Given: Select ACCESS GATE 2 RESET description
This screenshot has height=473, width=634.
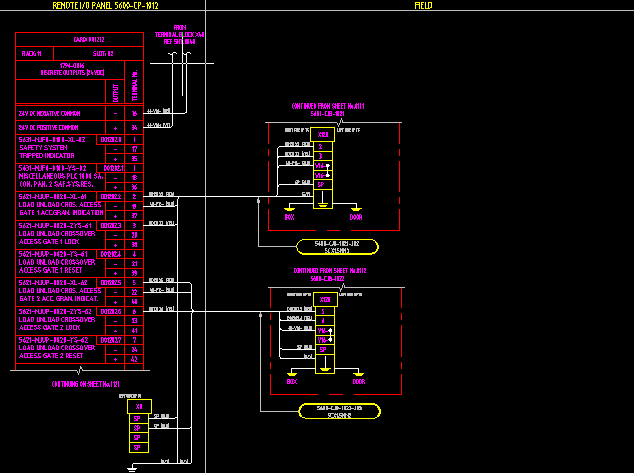Looking at the screenshot, I should click(57, 355).
